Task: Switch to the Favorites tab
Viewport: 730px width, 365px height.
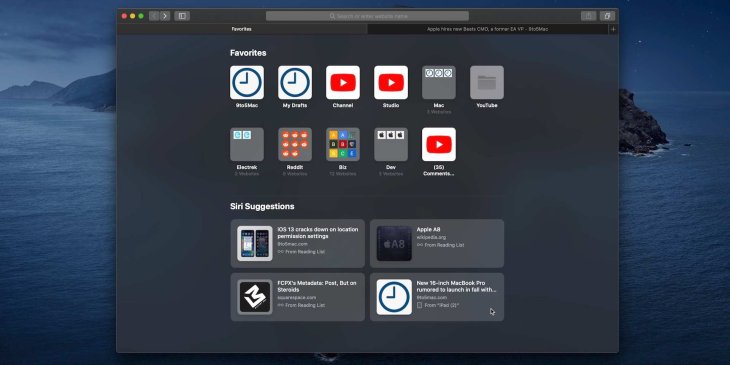Action: point(242,29)
